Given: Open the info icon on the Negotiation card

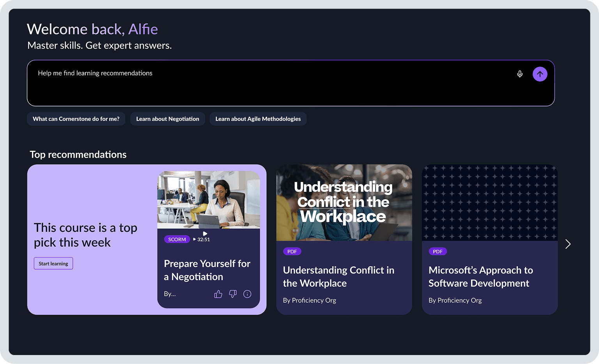Looking at the screenshot, I should [x=247, y=294].
